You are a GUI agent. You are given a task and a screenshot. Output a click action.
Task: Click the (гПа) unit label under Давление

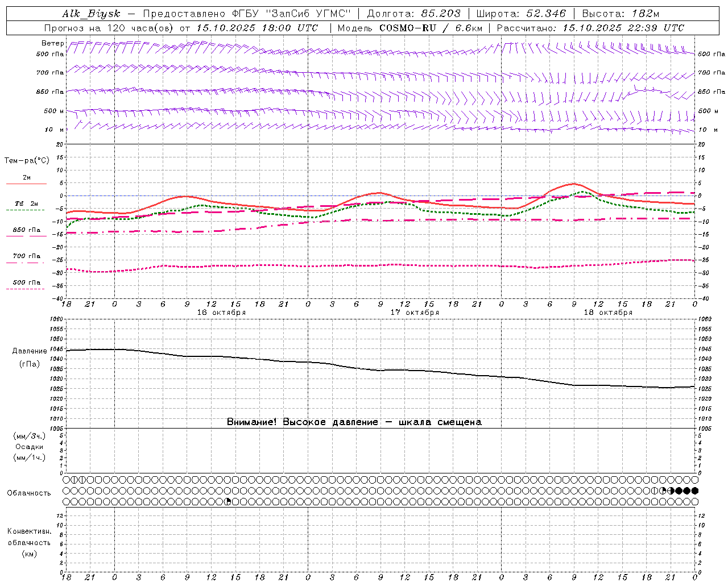30,364
